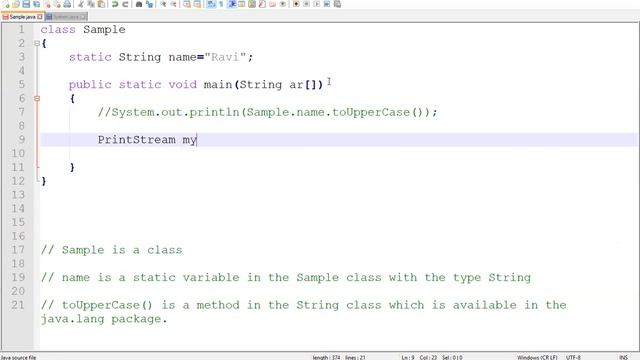Click line number 9 in the margin
The image size is (640, 360).
click(x=21, y=140)
